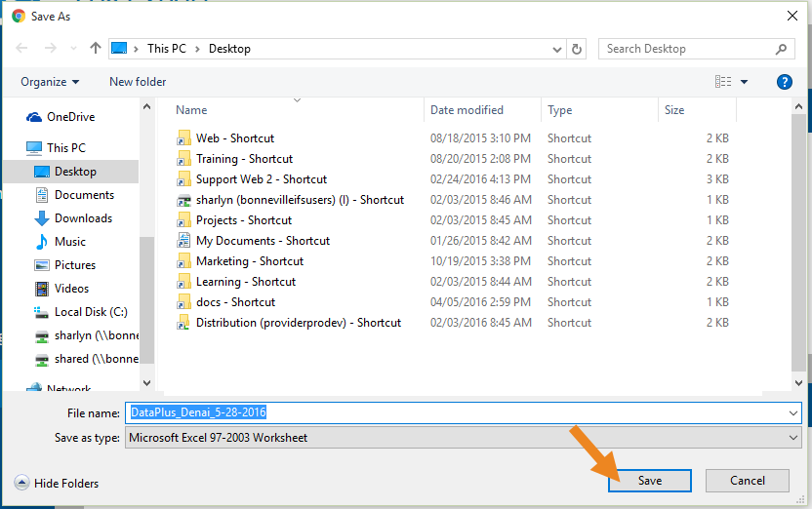Click the search magnifier icon
Screen dimensions: 812x509
point(781,49)
